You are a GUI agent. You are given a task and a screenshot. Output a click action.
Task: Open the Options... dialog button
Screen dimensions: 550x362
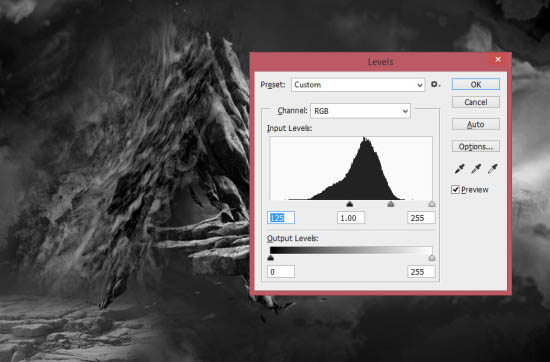(476, 147)
